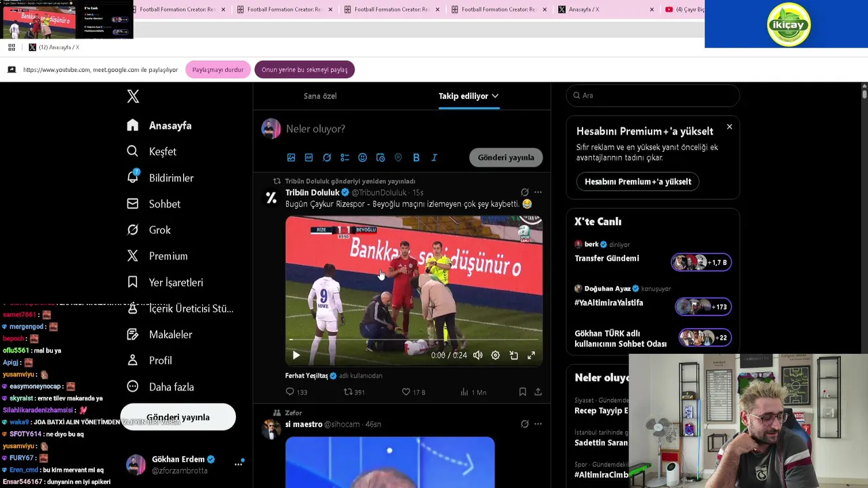
Task: Share the Tribün Doluluk post
Action: (x=538, y=392)
